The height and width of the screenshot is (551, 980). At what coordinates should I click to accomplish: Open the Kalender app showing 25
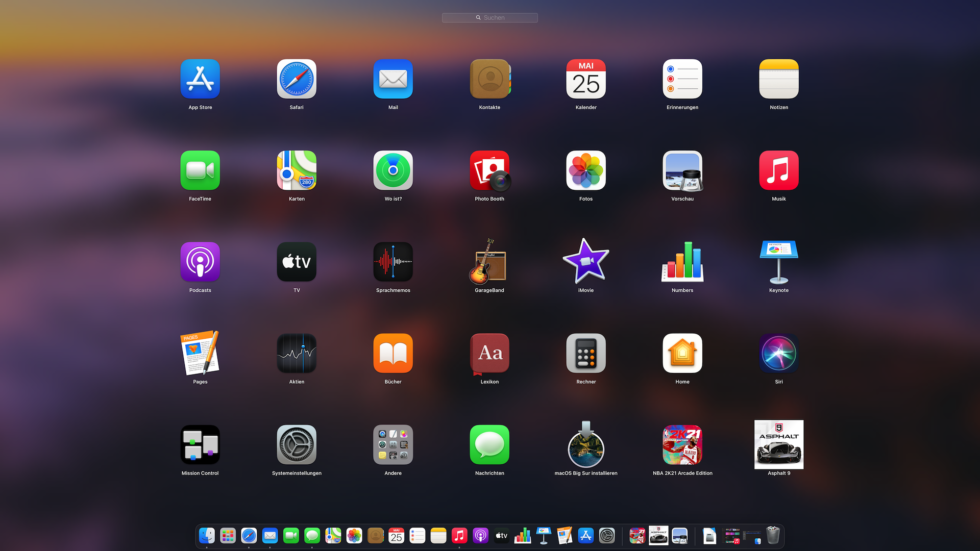pyautogui.click(x=585, y=80)
